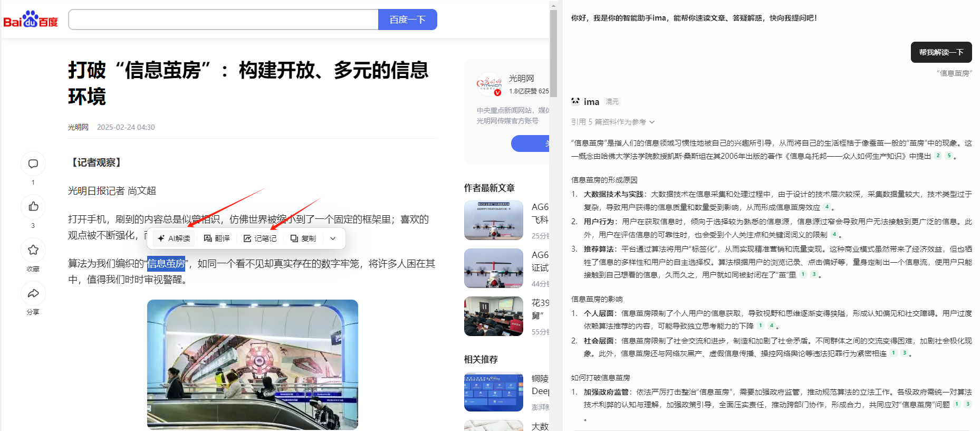Open the 光明网 author avatar

click(489, 84)
